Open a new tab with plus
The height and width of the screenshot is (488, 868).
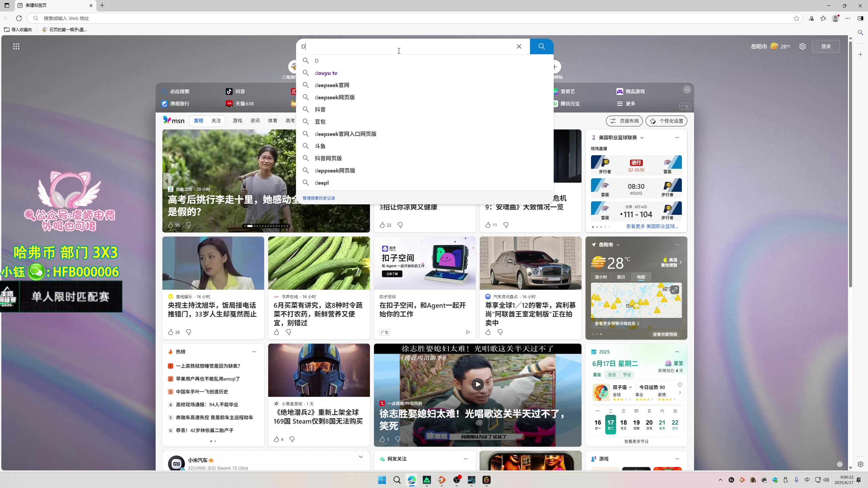[x=102, y=5]
